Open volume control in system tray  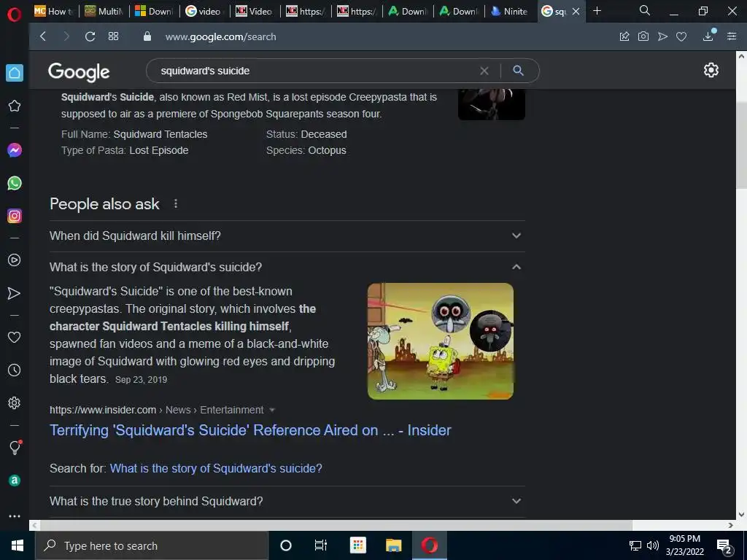click(x=652, y=545)
